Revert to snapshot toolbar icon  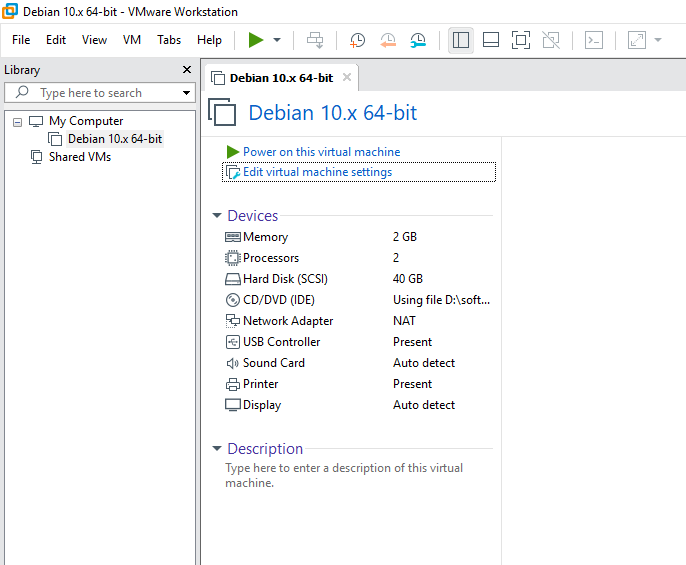(x=388, y=40)
